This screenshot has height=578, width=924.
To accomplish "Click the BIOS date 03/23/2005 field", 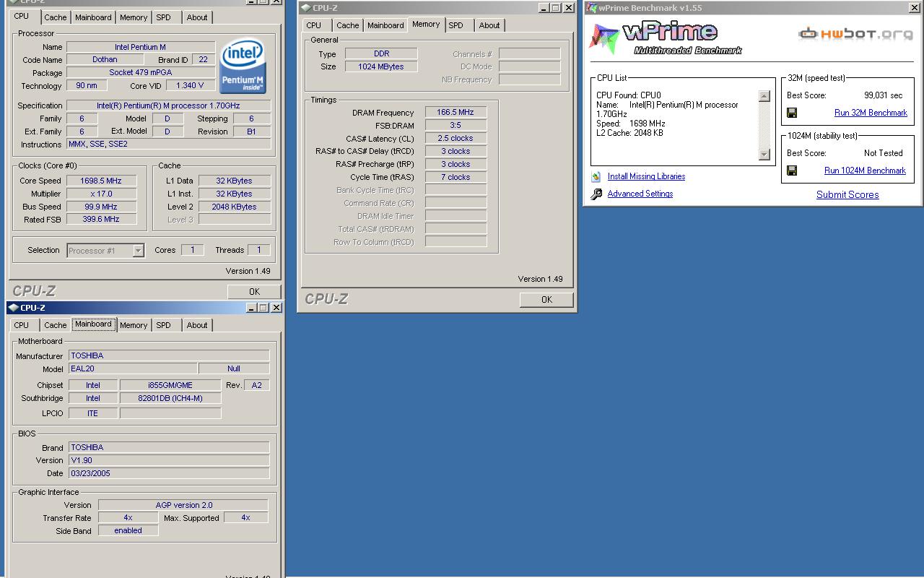I will coord(169,473).
